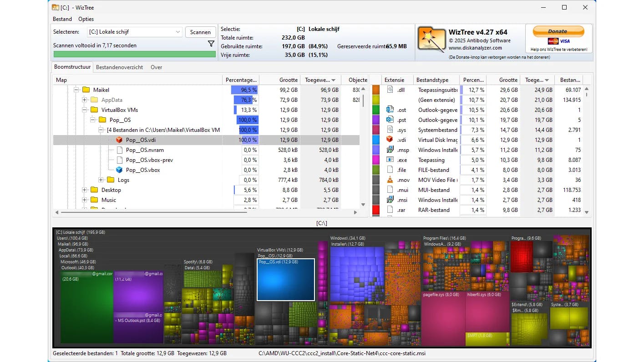Click the Logs folder icon
Screen dimensions: 644x362
coord(111,180)
